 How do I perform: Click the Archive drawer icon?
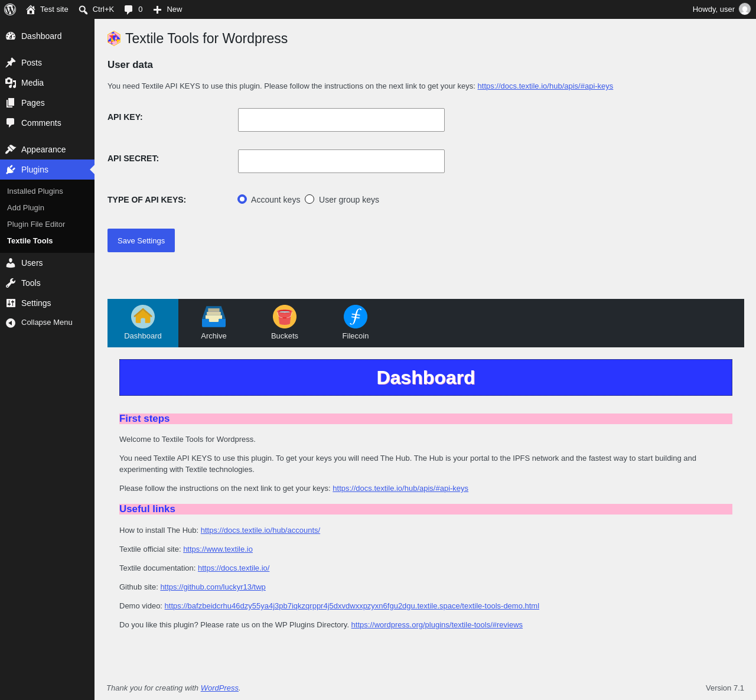[214, 317]
